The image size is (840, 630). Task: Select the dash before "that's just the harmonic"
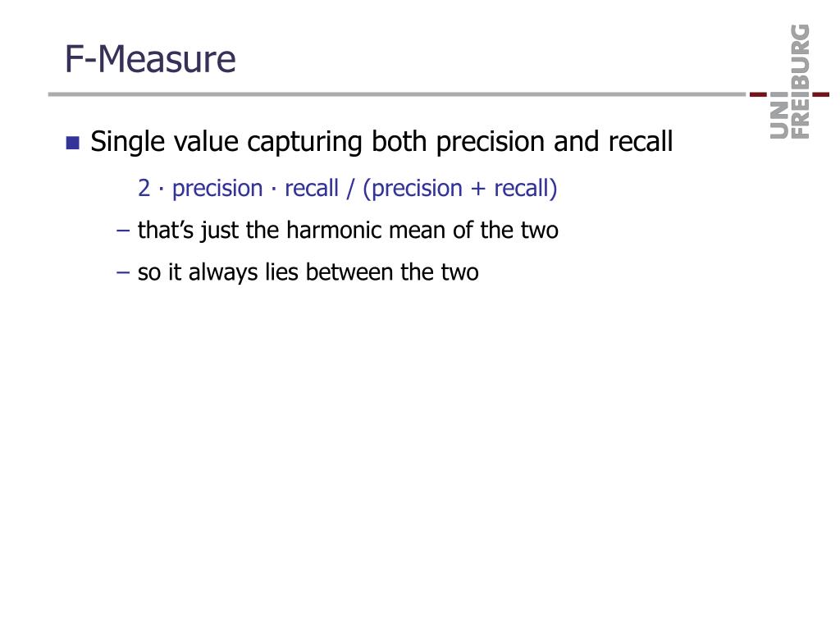pyautogui.click(x=123, y=231)
